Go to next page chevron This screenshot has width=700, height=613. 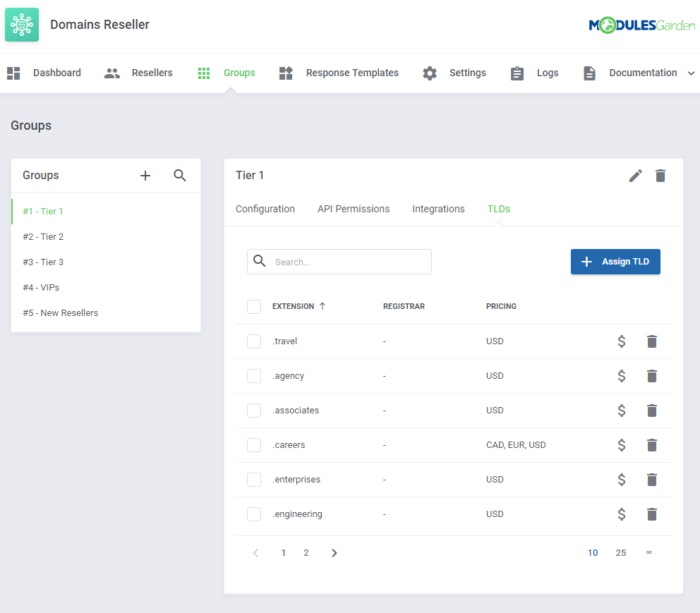tap(334, 553)
